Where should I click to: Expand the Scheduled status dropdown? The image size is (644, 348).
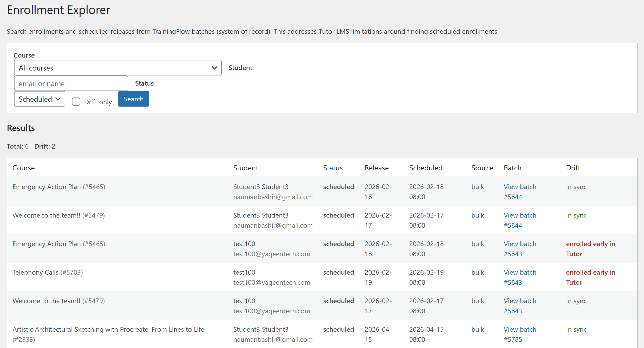click(39, 99)
